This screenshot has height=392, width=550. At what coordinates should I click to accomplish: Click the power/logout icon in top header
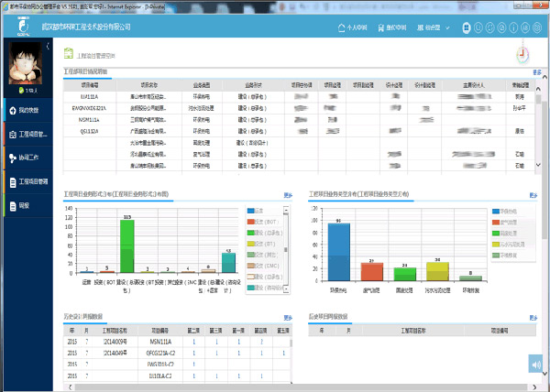point(536,27)
